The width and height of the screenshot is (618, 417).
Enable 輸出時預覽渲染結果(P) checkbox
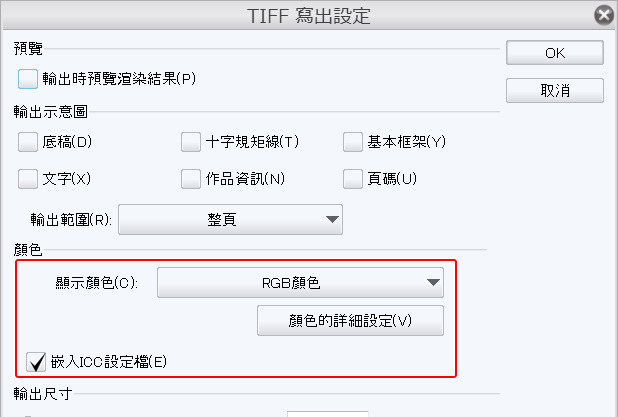28,79
